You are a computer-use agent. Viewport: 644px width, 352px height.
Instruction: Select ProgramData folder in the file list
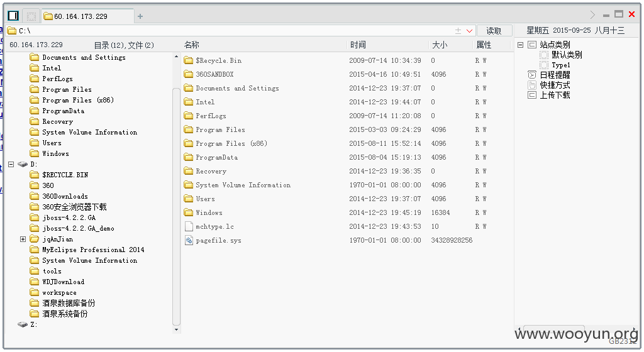coord(216,158)
